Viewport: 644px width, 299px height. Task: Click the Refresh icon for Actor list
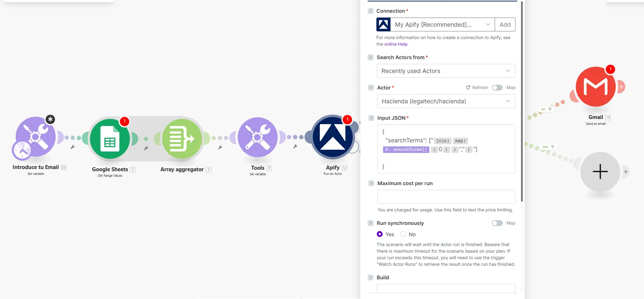point(468,88)
